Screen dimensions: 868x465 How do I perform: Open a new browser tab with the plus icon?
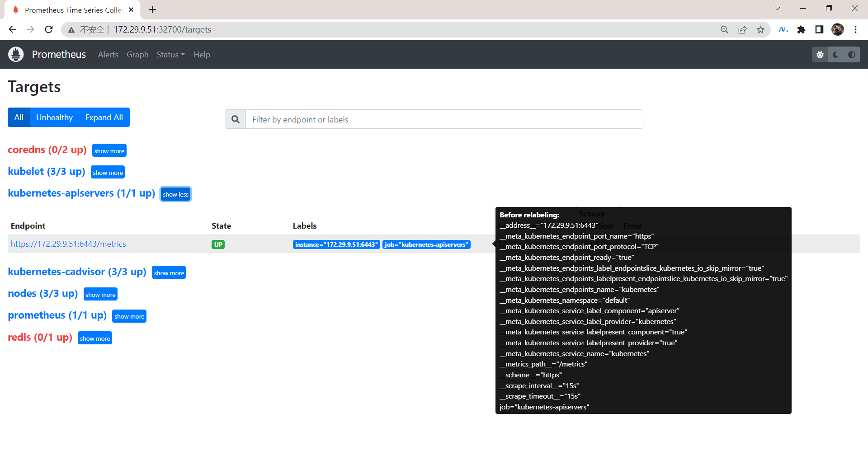153,9
